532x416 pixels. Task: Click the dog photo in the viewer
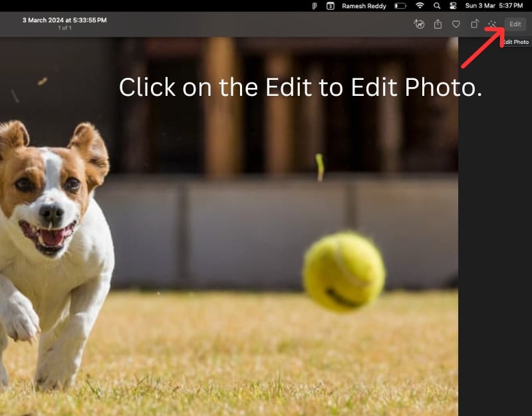pyautogui.click(x=229, y=226)
